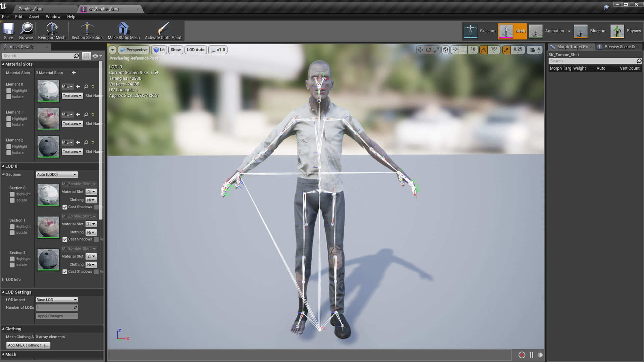Open Show viewport menu
644x362 pixels.
pyautogui.click(x=175, y=50)
